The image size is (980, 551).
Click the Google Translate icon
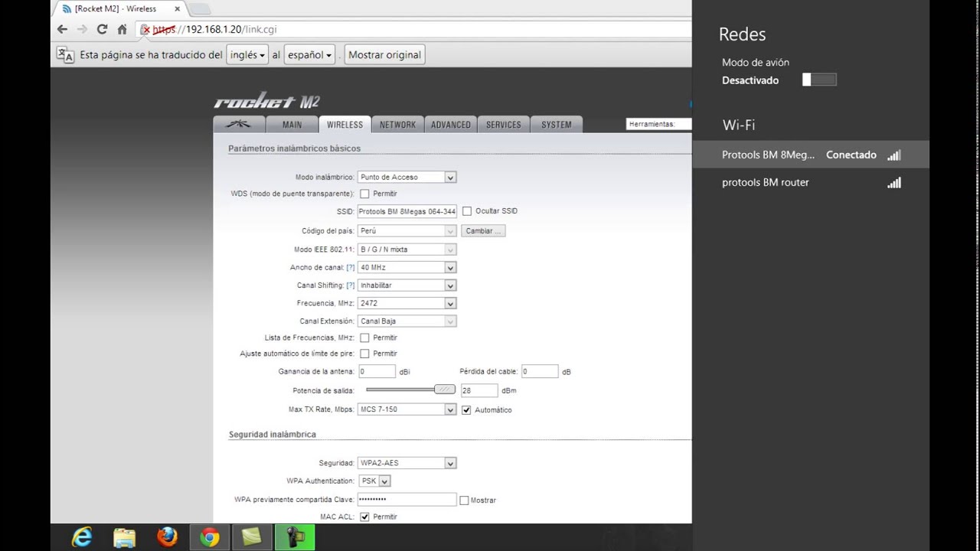coord(66,54)
